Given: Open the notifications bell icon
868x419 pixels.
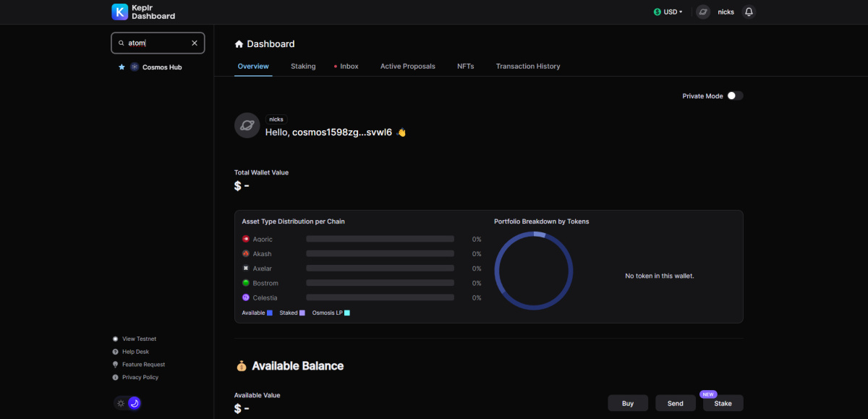Looking at the screenshot, I should click(x=749, y=12).
